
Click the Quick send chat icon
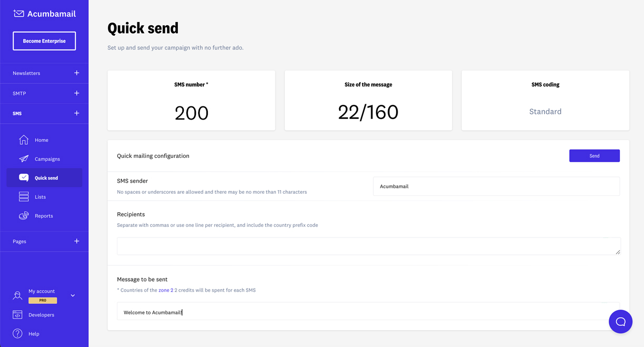coord(24,178)
